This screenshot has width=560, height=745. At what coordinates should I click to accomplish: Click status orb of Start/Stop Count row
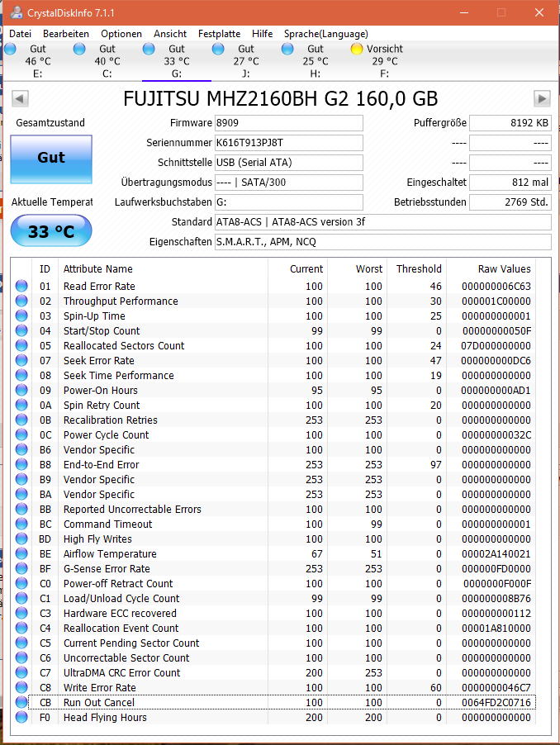click(21, 330)
